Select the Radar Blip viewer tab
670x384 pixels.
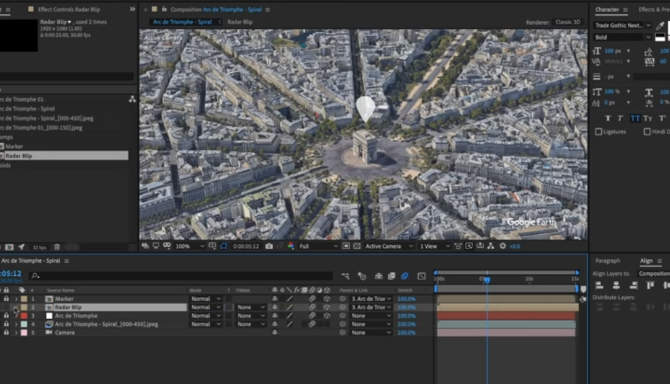point(240,22)
